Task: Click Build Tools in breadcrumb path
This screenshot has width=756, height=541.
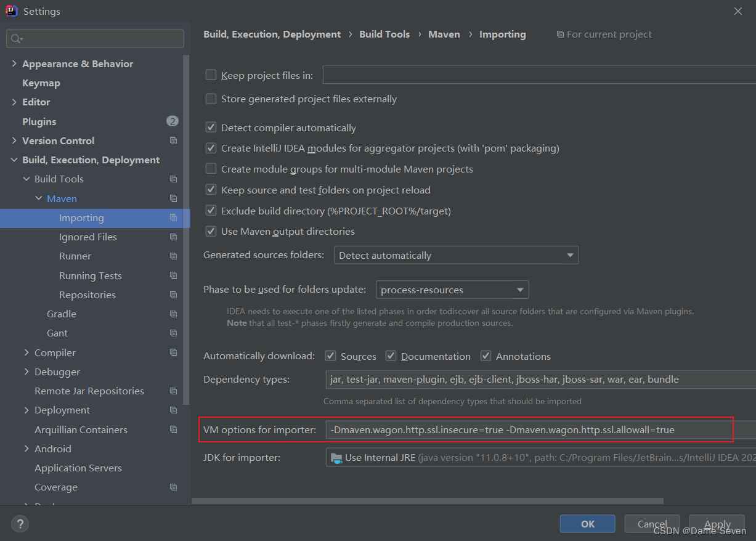Action: [x=384, y=35]
